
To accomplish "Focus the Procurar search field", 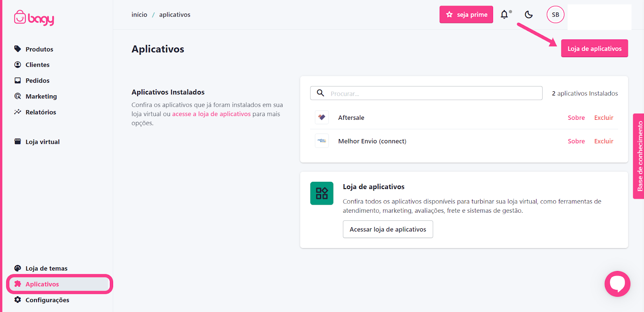I will tap(426, 93).
